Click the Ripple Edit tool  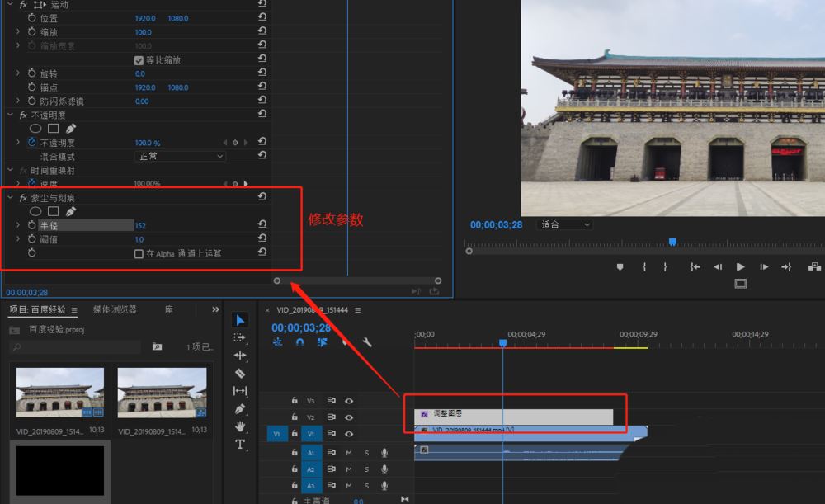tap(240, 356)
